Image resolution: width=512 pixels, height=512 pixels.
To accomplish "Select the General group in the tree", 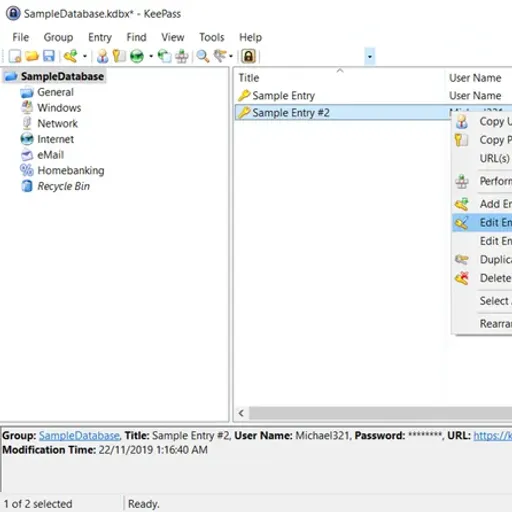I will coord(55,92).
